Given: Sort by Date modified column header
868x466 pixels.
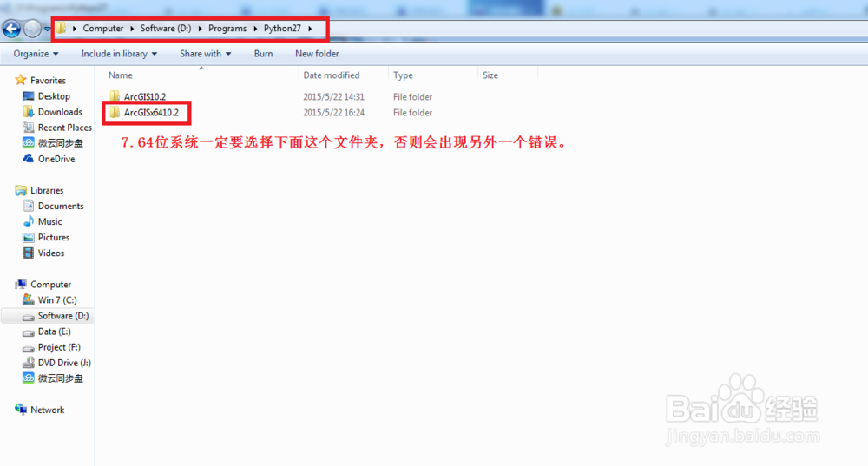Looking at the screenshot, I should point(331,75).
